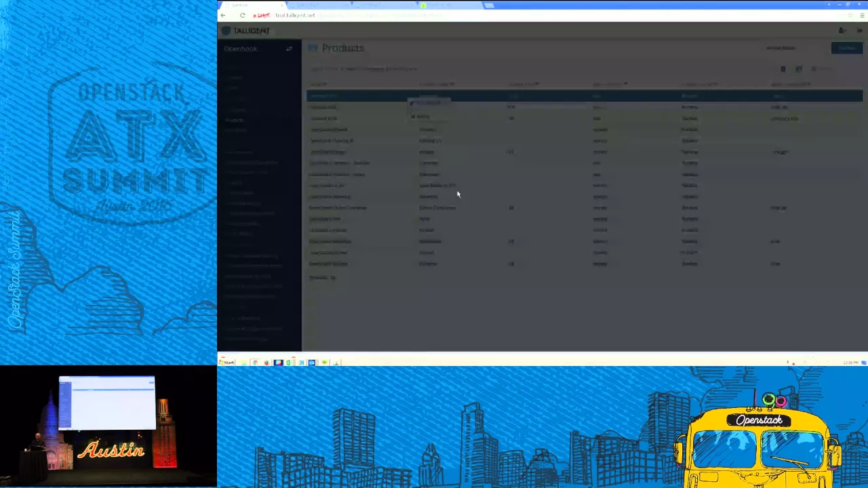Bookmark the page with the star icon

click(x=850, y=15)
